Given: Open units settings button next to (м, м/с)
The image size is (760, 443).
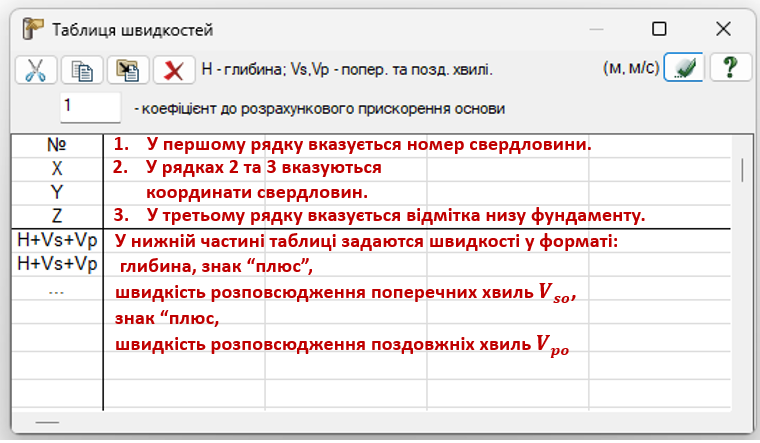Looking at the screenshot, I should [x=684, y=69].
